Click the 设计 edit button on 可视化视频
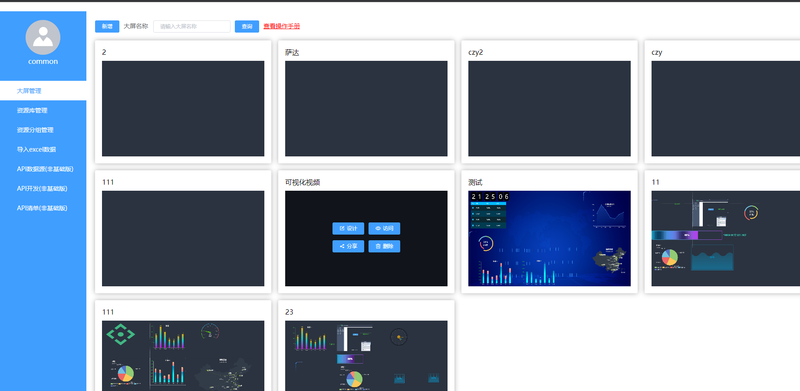Screen dimensions: 800x391 tap(348, 228)
